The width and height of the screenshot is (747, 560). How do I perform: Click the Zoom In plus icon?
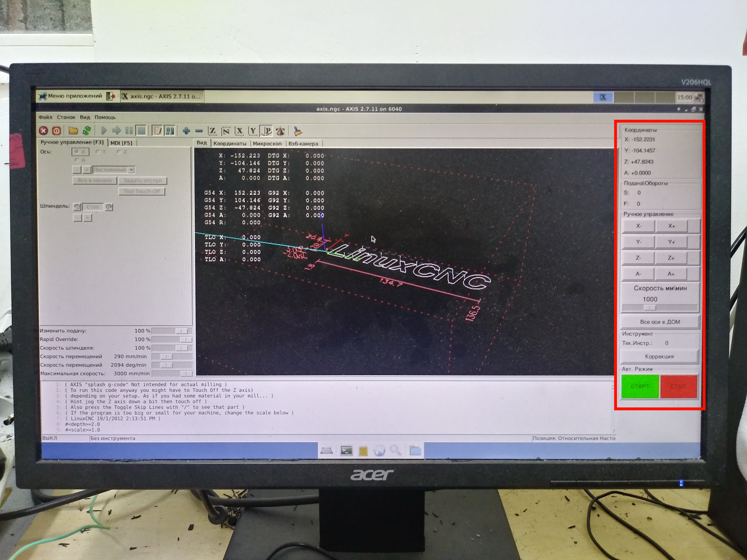pos(186,131)
